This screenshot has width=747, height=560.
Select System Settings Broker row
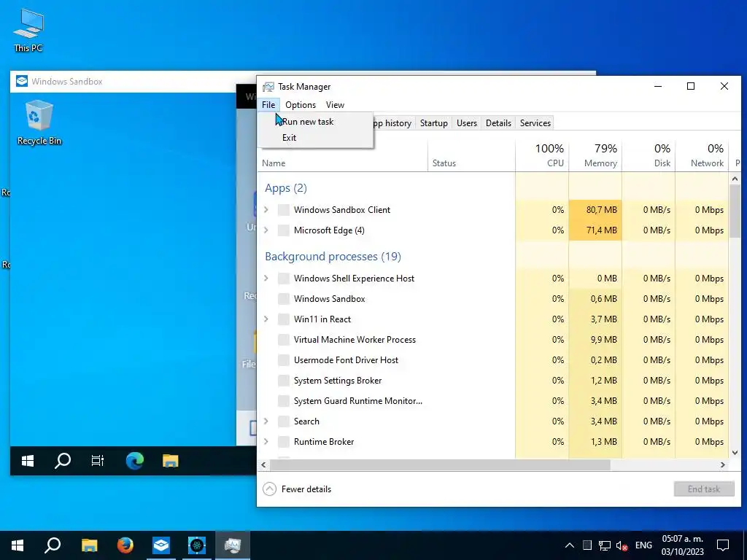(x=493, y=381)
